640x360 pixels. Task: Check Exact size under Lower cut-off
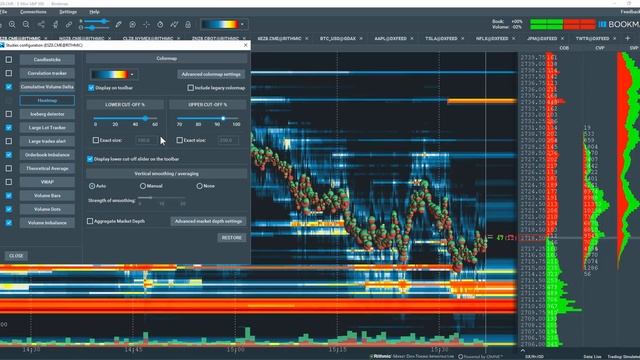(x=96, y=140)
